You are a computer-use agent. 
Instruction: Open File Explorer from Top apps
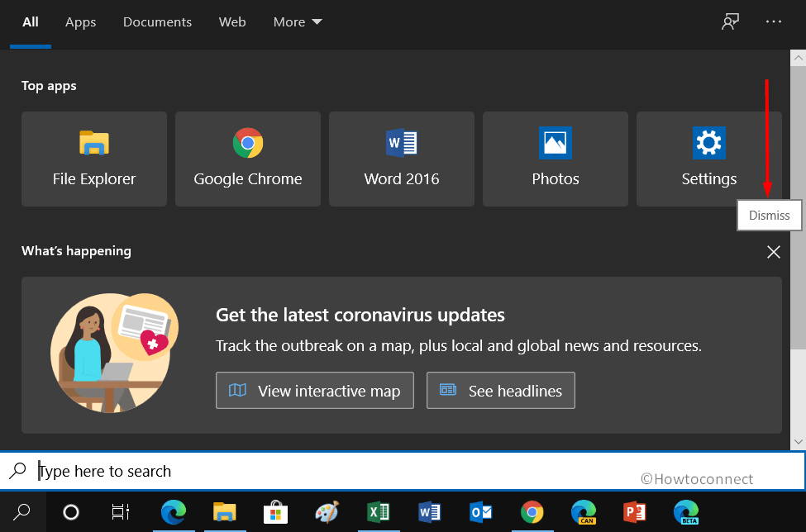coord(94,159)
